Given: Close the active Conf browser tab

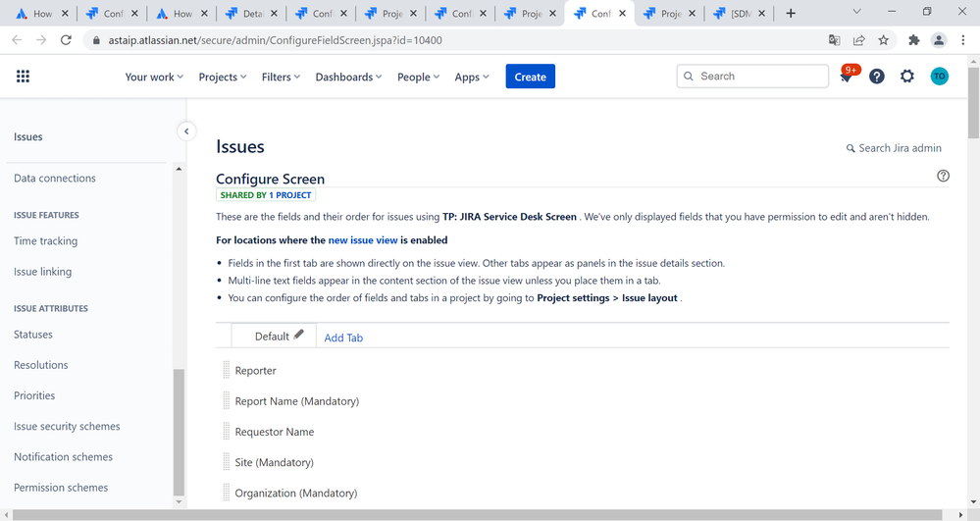Looking at the screenshot, I should pos(622,13).
